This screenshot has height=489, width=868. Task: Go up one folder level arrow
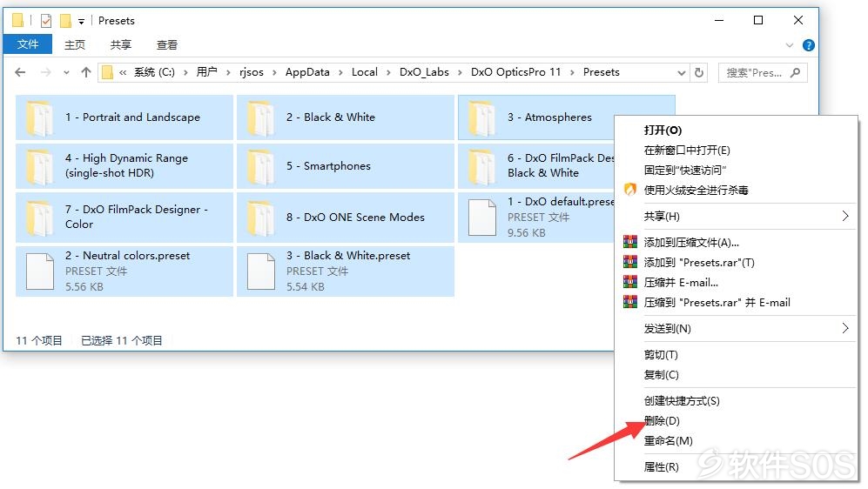click(x=86, y=72)
